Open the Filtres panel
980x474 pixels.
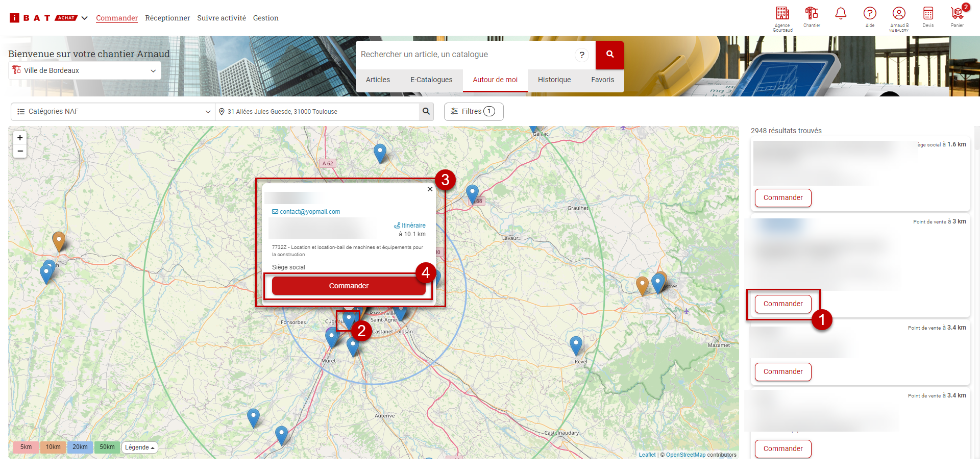[474, 112]
